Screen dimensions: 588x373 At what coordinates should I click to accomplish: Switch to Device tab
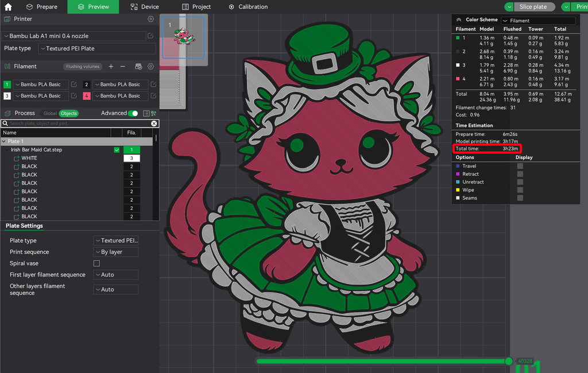coord(144,7)
